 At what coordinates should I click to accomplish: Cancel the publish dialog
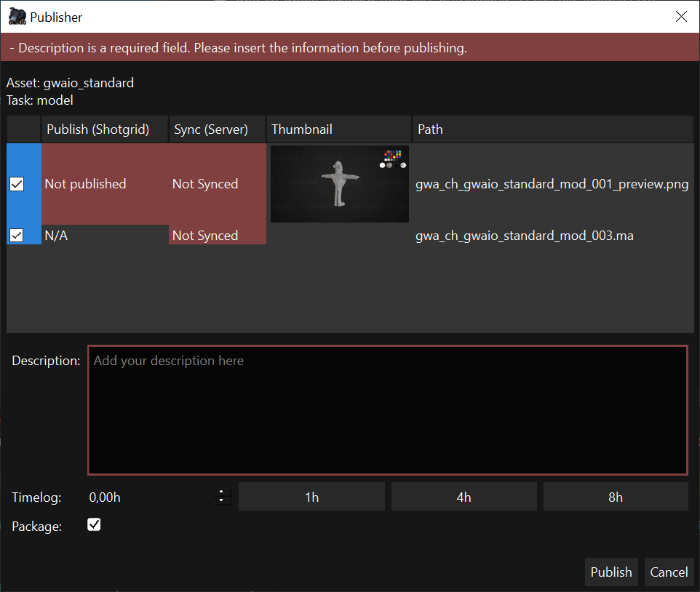coord(669,572)
